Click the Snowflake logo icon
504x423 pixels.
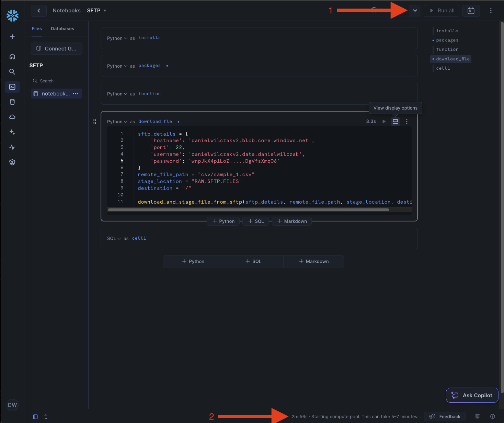coord(12,15)
